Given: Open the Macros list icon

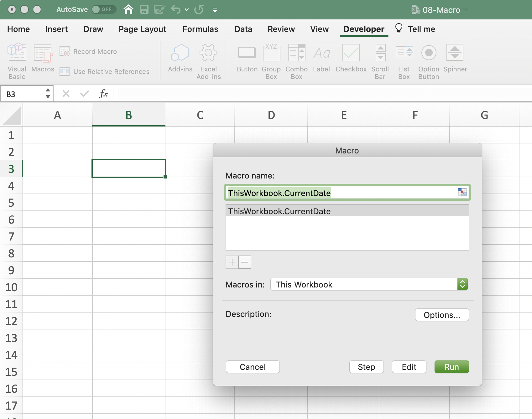Looking at the screenshot, I should point(43,58).
